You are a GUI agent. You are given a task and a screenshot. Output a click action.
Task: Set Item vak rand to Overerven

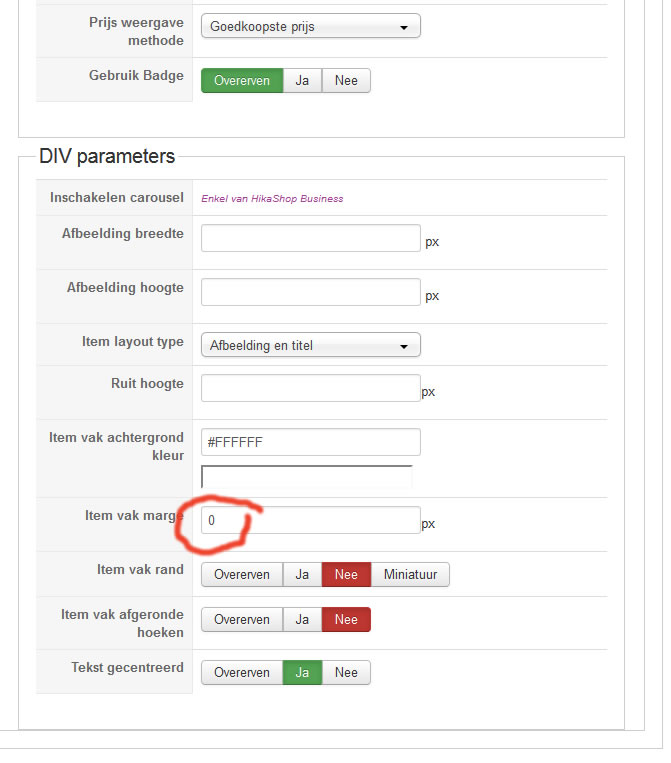coord(242,574)
